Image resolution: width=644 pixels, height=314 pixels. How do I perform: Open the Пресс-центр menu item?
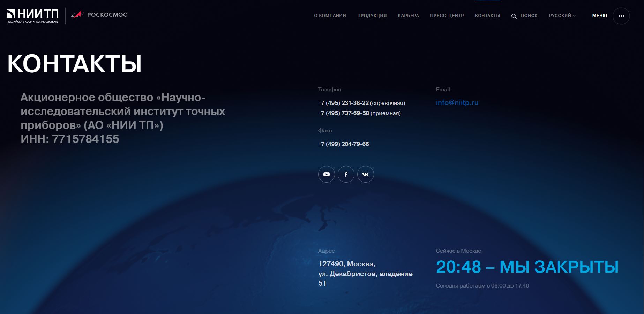click(x=447, y=16)
